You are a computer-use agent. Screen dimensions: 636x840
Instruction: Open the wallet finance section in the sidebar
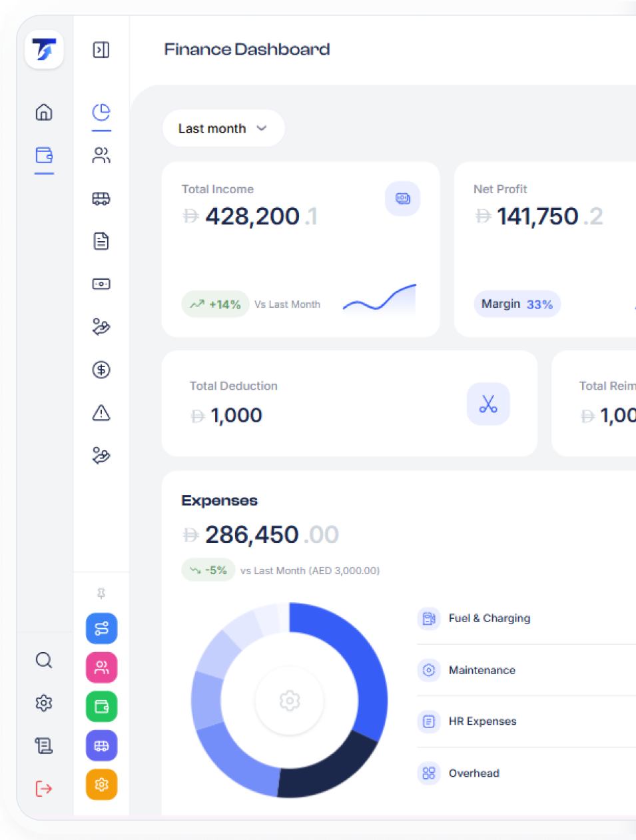[x=44, y=155]
